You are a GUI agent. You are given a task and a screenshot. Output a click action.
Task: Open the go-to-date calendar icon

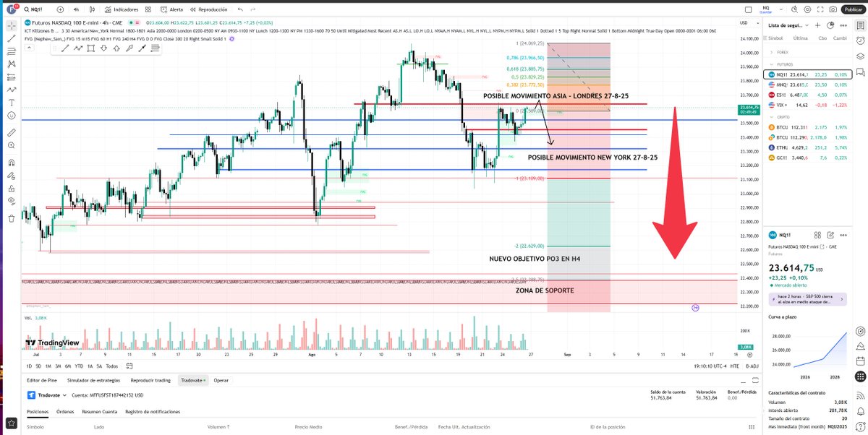pos(128,366)
